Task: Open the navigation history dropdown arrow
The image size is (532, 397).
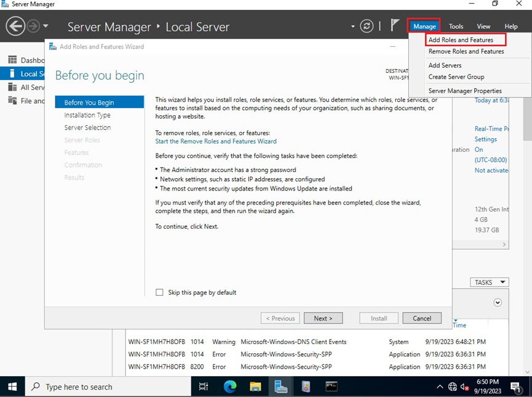Action: pyautogui.click(x=46, y=26)
